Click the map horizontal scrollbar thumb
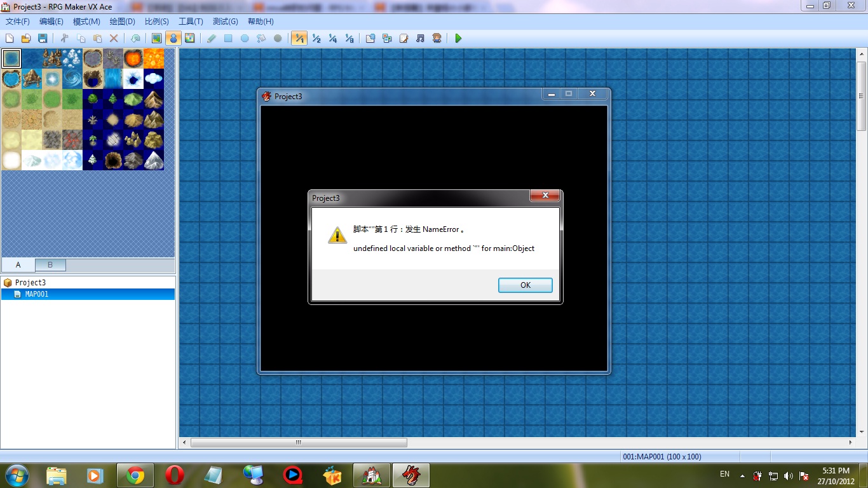The height and width of the screenshot is (488, 868). click(x=299, y=442)
